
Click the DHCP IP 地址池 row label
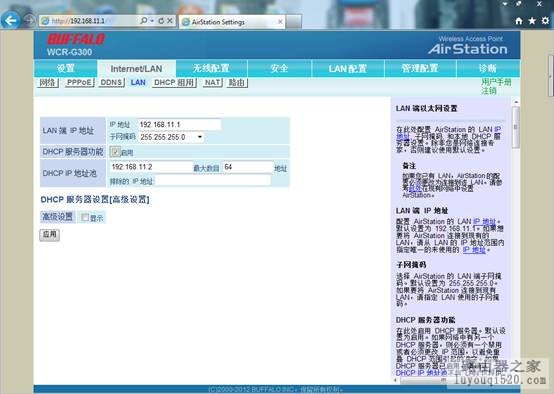point(70,173)
